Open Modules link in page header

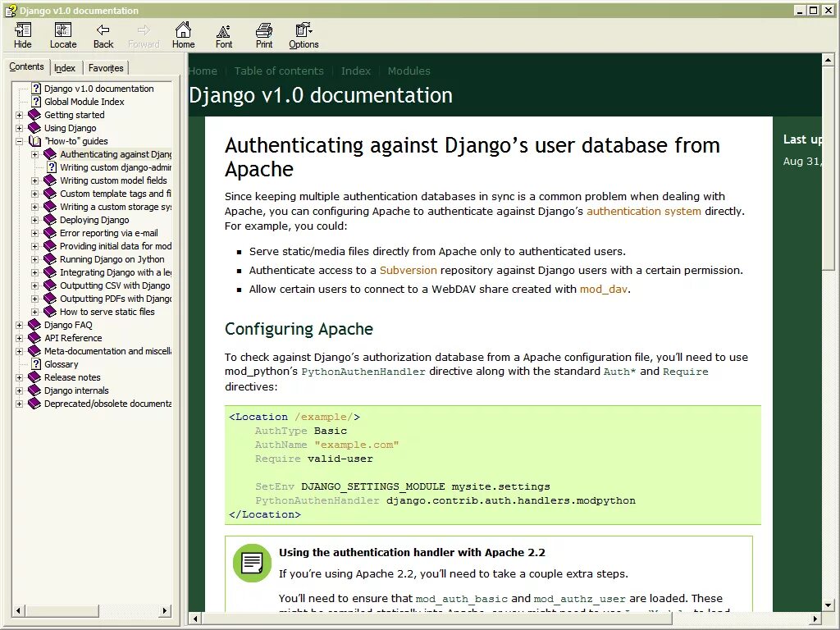pos(409,71)
